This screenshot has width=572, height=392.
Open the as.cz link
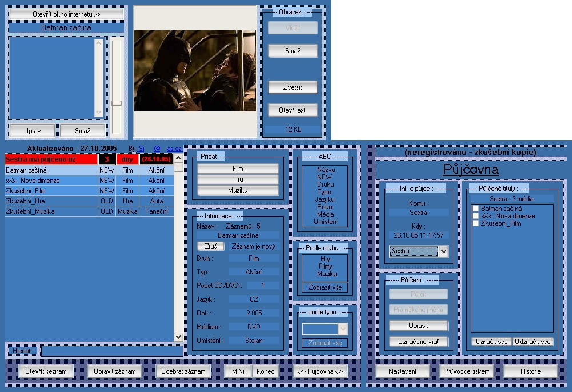[x=174, y=149]
